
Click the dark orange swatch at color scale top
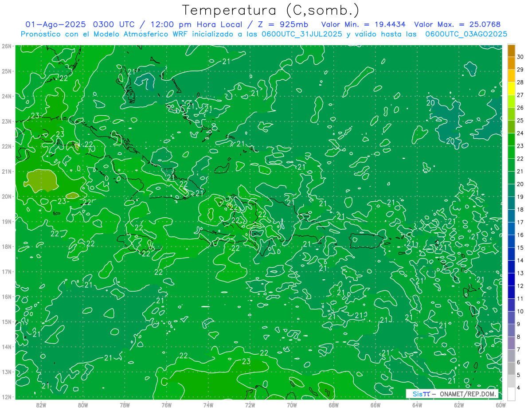click(511, 51)
